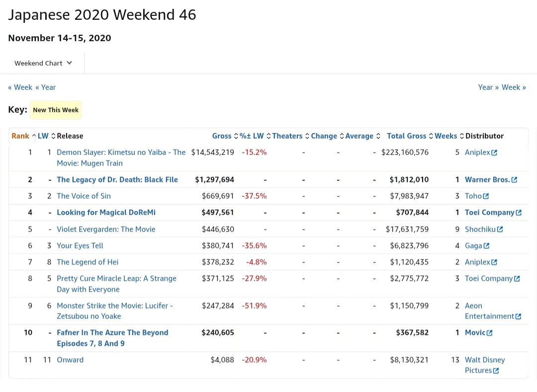Go to previous week link
537x392 pixels.
point(20,87)
